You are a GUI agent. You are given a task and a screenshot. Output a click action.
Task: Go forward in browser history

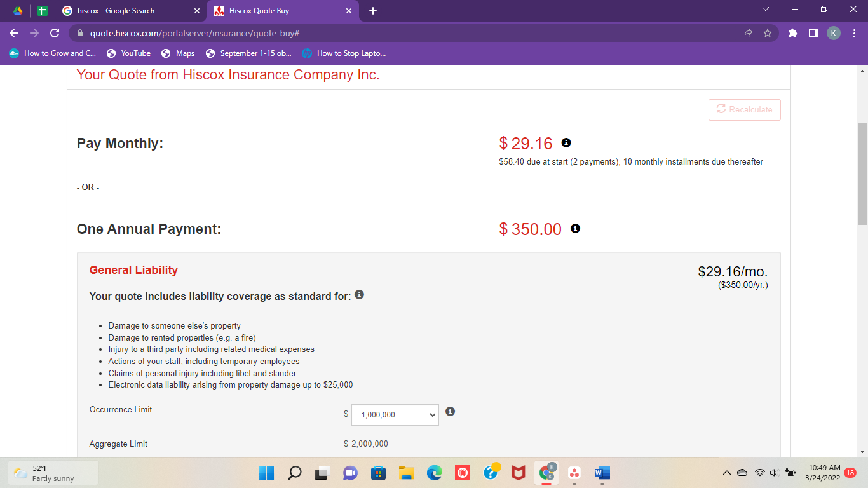point(34,33)
